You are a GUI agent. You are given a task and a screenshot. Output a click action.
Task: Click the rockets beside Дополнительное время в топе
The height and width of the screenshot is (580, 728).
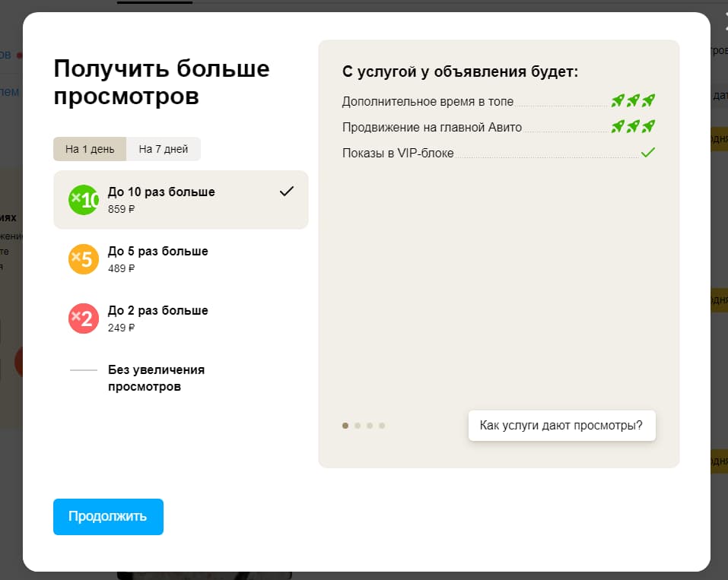pos(634,100)
